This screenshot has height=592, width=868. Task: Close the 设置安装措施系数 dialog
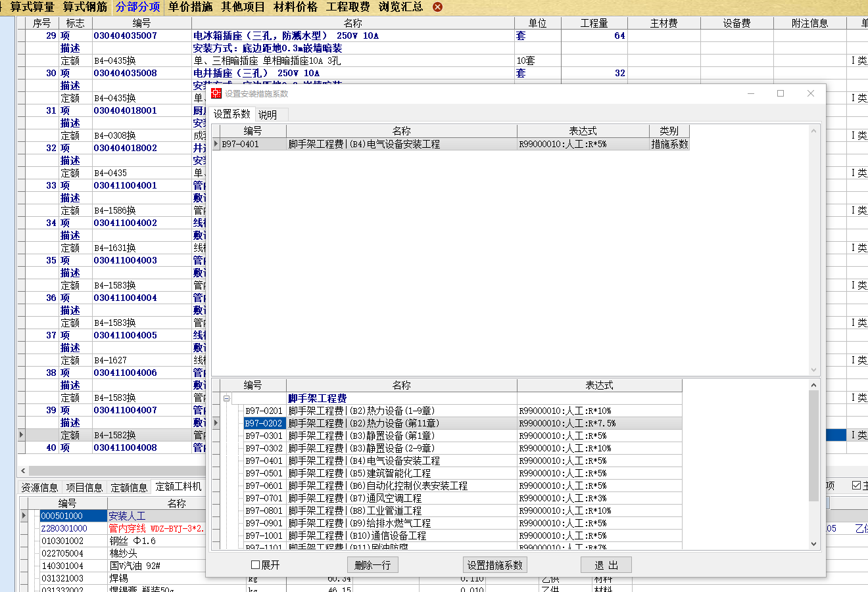click(x=811, y=93)
